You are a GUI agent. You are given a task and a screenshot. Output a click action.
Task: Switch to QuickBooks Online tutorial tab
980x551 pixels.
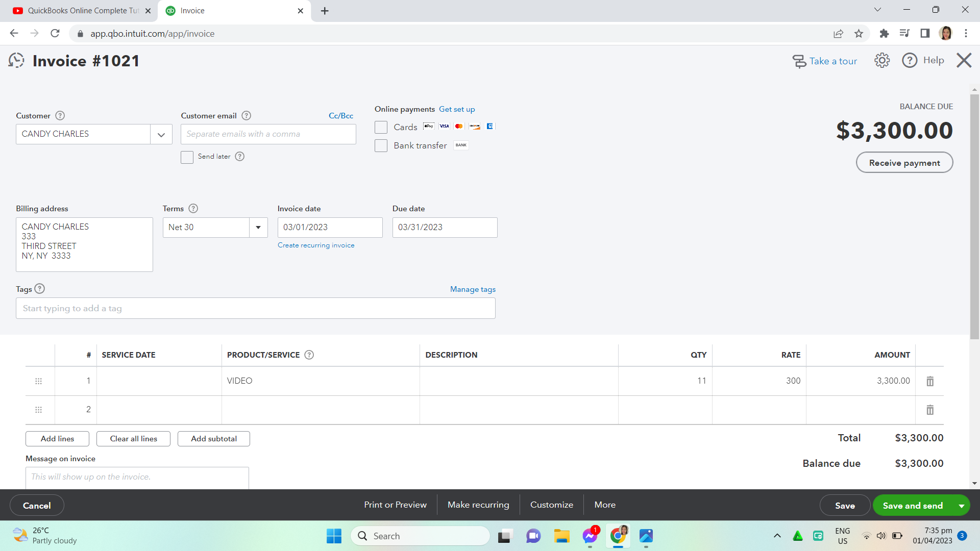(82, 11)
